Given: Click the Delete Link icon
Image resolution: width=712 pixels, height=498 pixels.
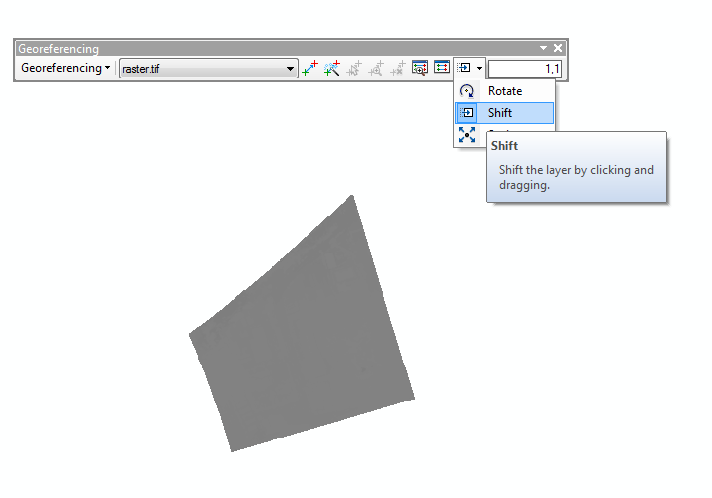Looking at the screenshot, I should [x=398, y=68].
